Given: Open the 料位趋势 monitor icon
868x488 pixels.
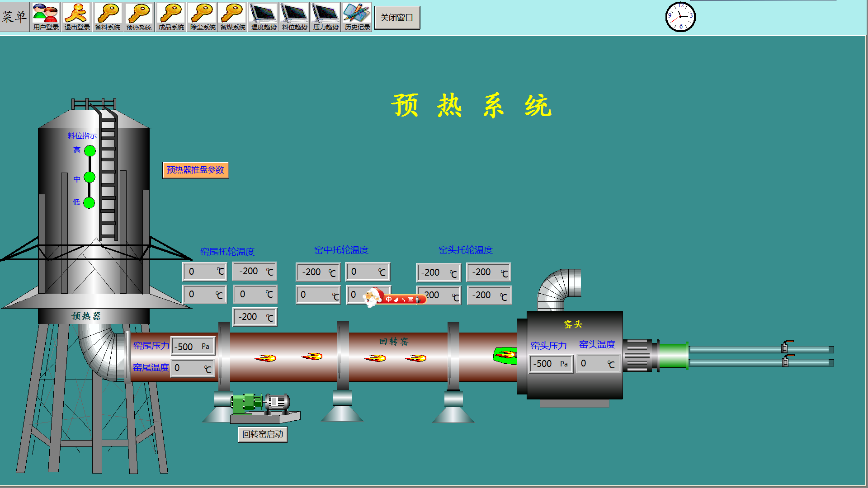Looking at the screenshot, I should click(294, 17).
